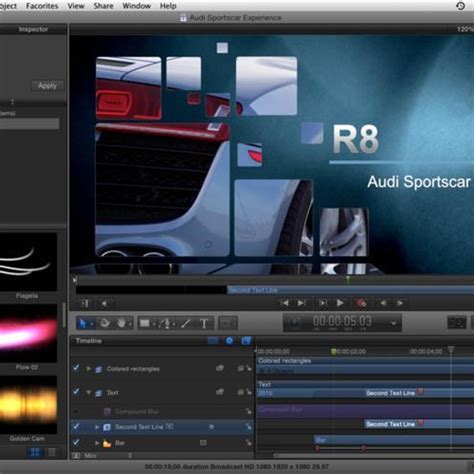Viewport: 474px width, 474px height.
Task: Select the Flagella preset thumbnail
Action: tap(28, 262)
